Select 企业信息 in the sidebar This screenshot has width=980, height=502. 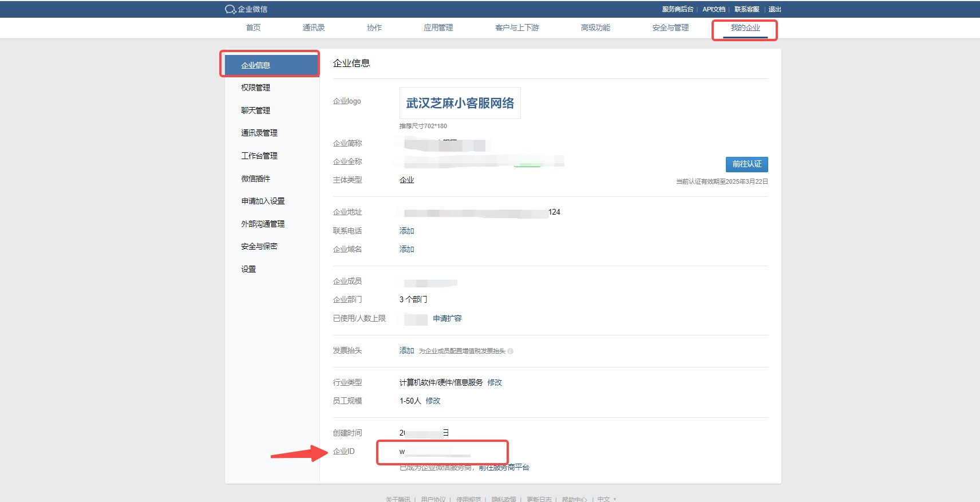coord(271,65)
